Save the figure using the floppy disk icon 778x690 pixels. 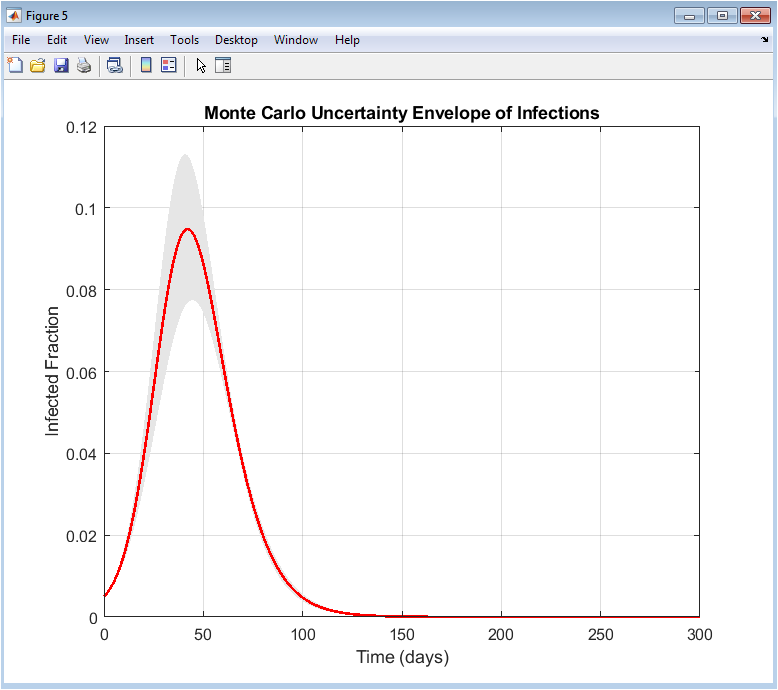[61, 66]
